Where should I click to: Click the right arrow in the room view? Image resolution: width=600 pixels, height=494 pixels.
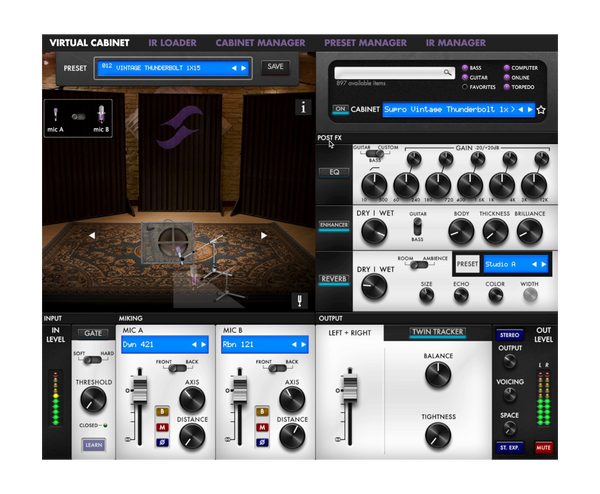click(264, 236)
